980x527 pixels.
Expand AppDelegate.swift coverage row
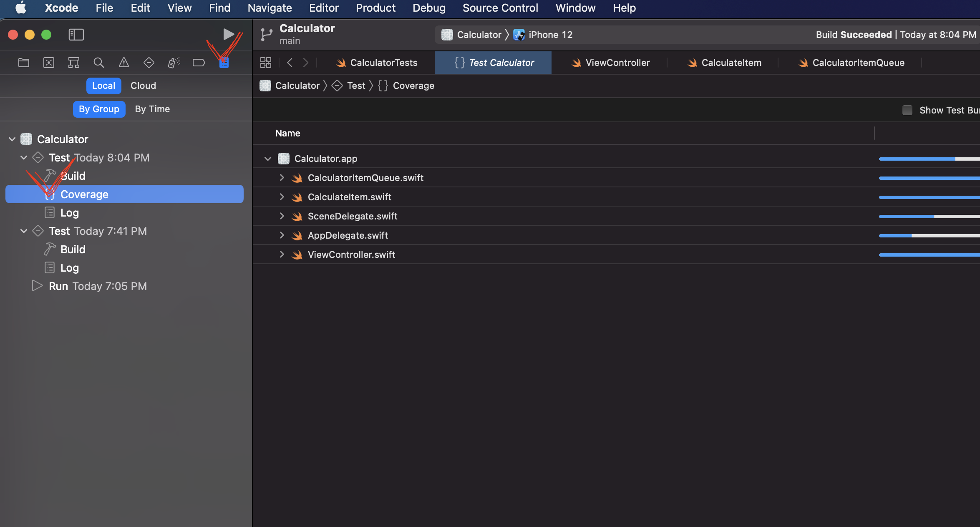click(282, 235)
